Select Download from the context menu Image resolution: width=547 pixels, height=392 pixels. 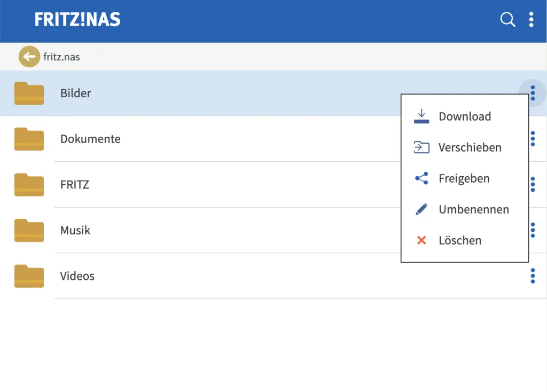point(464,116)
